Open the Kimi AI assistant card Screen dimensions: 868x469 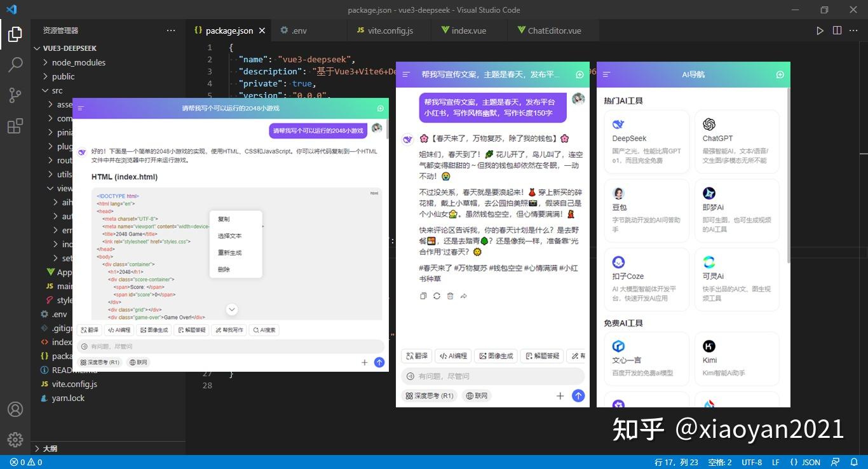pyautogui.click(x=736, y=358)
